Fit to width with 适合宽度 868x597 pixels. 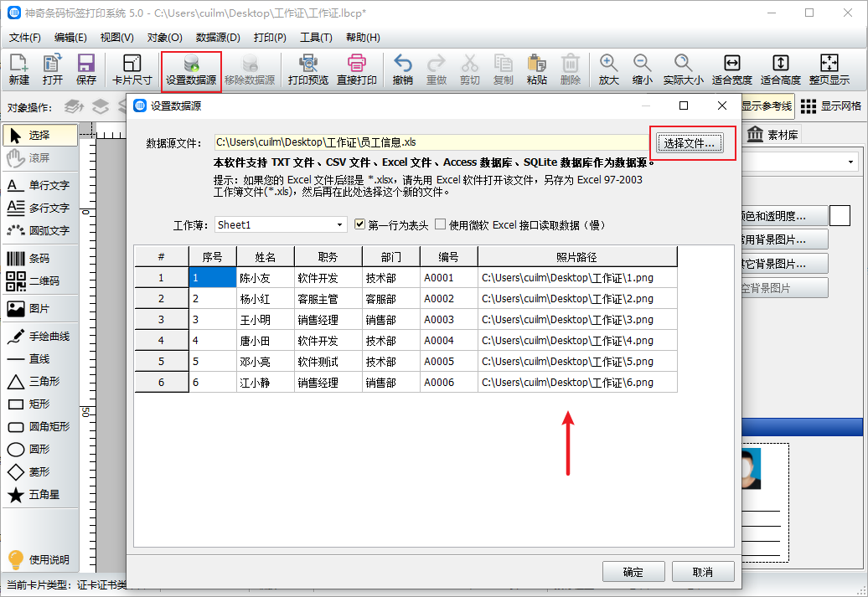pos(731,69)
